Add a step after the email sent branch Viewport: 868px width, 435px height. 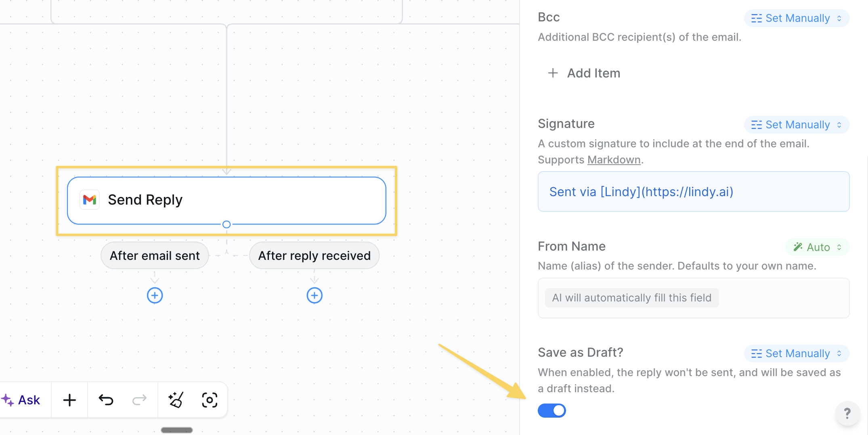point(155,295)
